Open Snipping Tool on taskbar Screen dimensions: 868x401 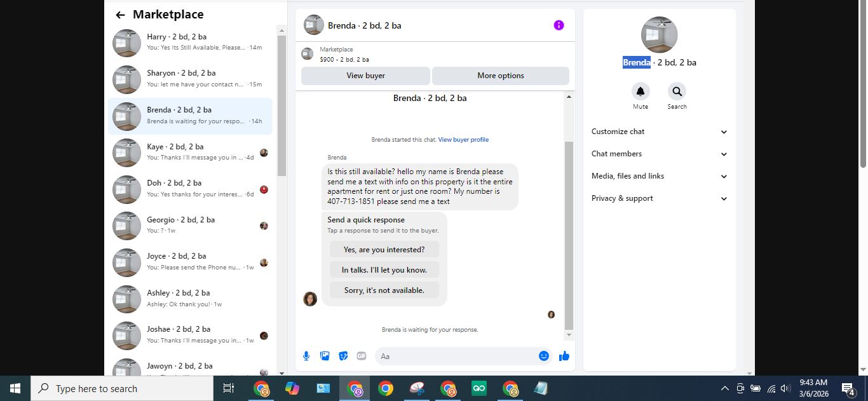pos(416,388)
